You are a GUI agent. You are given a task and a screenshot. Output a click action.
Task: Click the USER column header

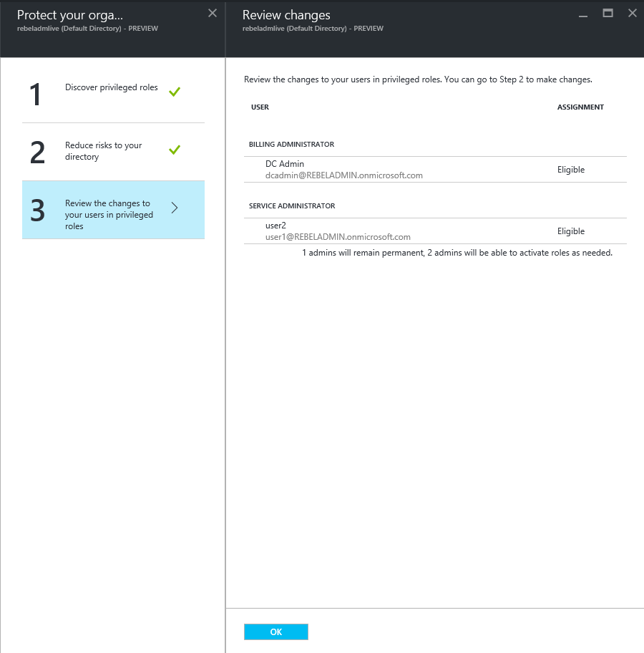[260, 107]
